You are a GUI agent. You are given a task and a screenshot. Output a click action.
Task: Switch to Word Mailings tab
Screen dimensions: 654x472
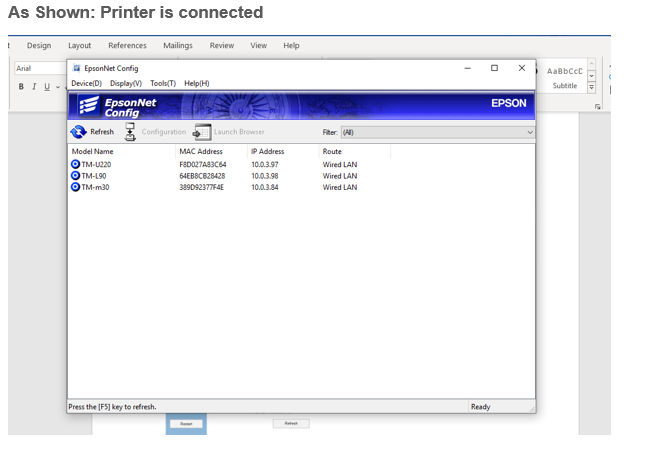coord(178,45)
